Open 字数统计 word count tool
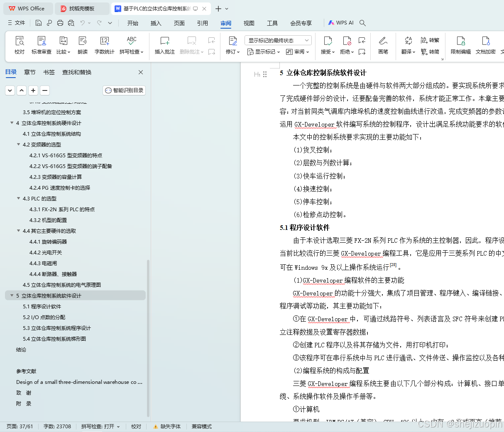 click(x=104, y=45)
